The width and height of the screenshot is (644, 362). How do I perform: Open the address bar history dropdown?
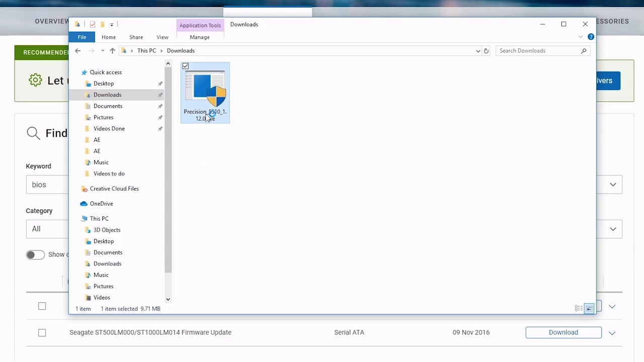coord(478,51)
